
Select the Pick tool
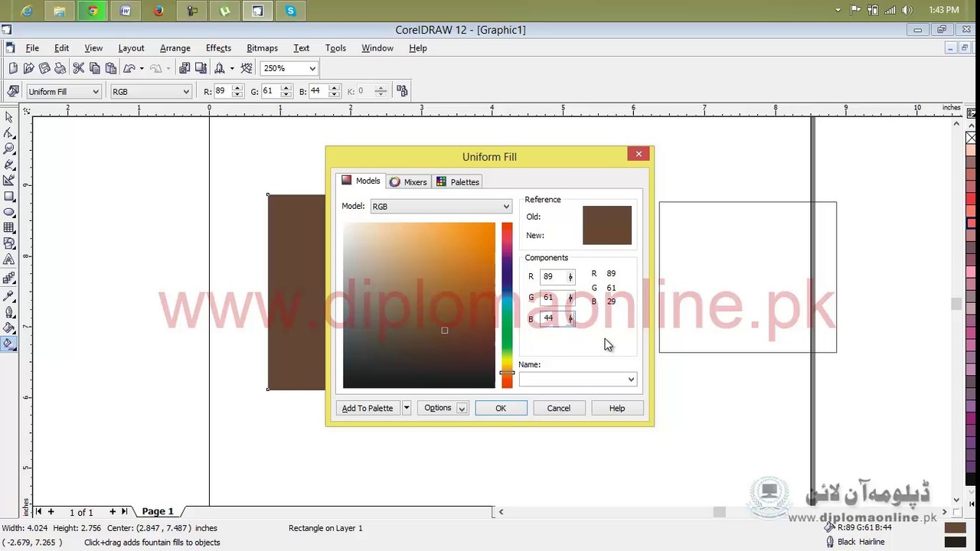[9, 117]
